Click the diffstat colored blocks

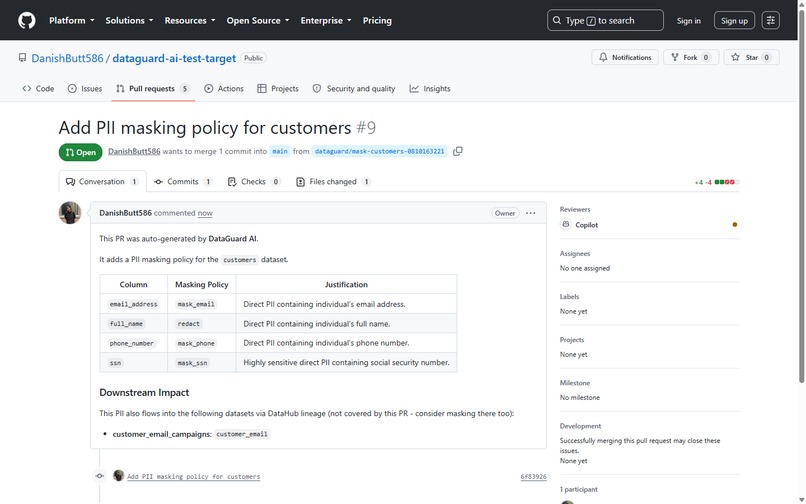[727, 182]
